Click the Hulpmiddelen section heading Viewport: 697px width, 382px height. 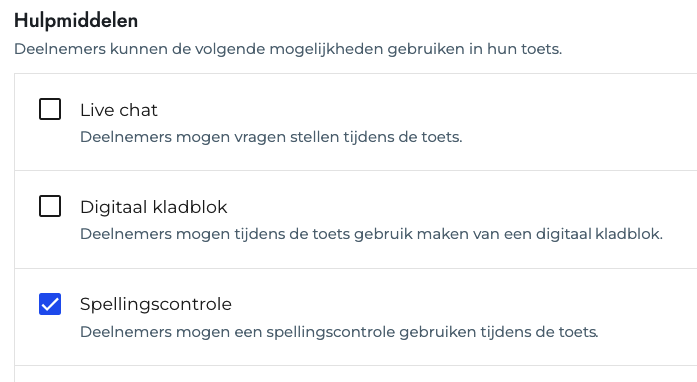76,21
